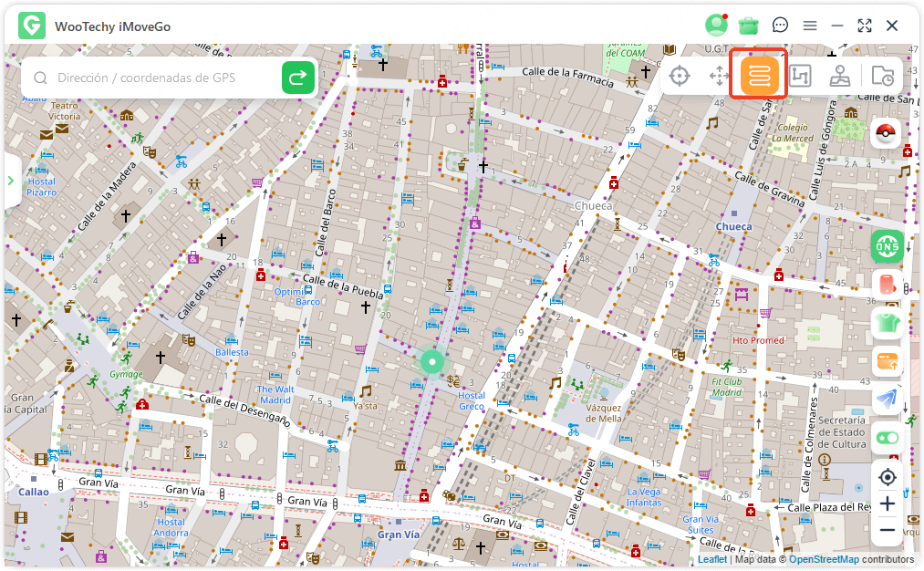Open the green toolbox icon

pyautogui.click(x=748, y=26)
